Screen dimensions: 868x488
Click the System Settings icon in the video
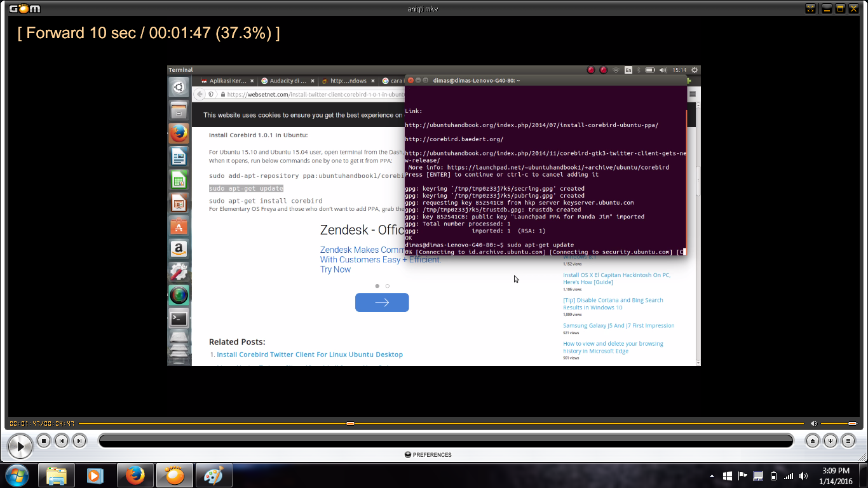pyautogui.click(x=179, y=273)
